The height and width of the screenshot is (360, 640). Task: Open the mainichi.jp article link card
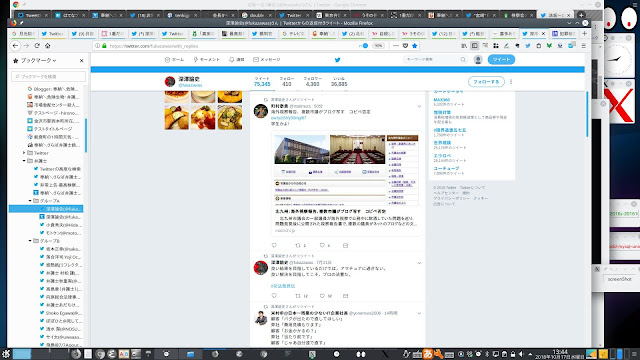point(346,184)
